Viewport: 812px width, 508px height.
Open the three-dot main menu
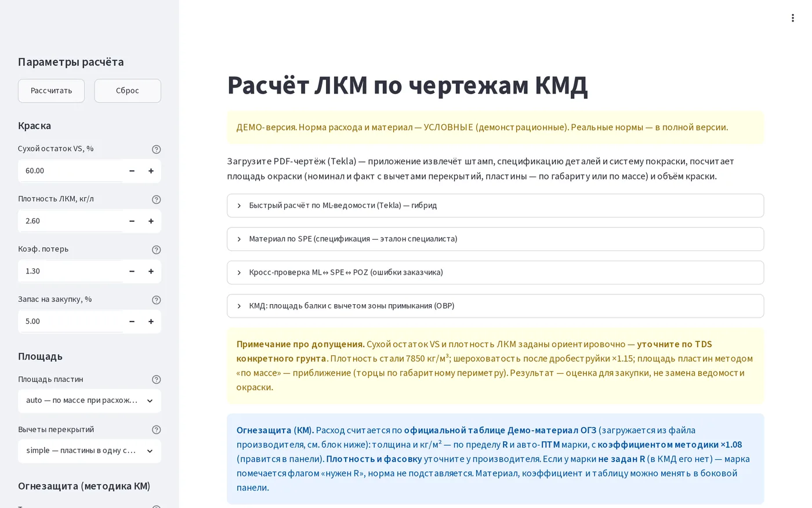coord(792,18)
